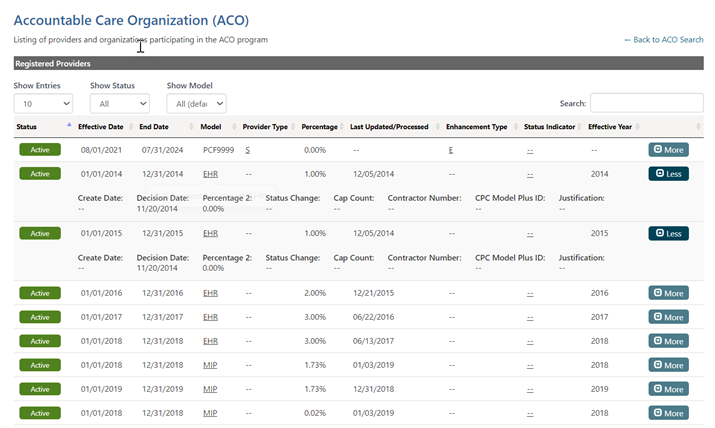Viewport: 715px width, 428px height.
Task: Click Active badge in 01/01/2016 row
Action: [40, 293]
